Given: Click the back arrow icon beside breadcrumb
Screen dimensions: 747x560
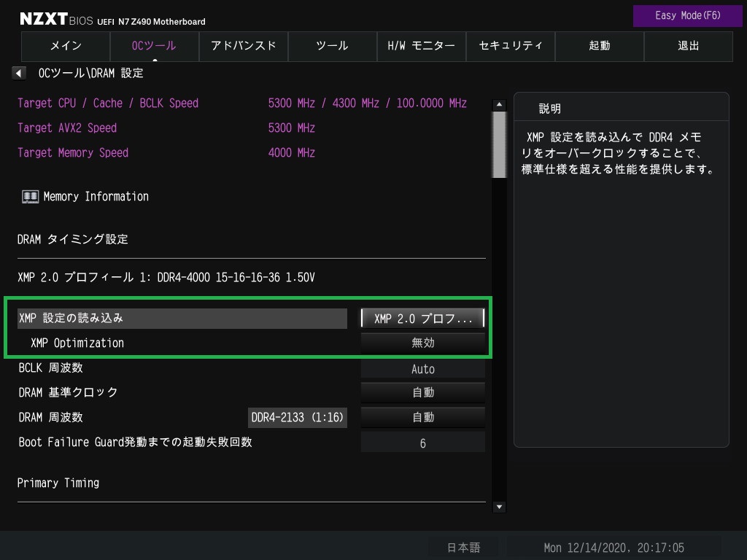Looking at the screenshot, I should click(20, 73).
